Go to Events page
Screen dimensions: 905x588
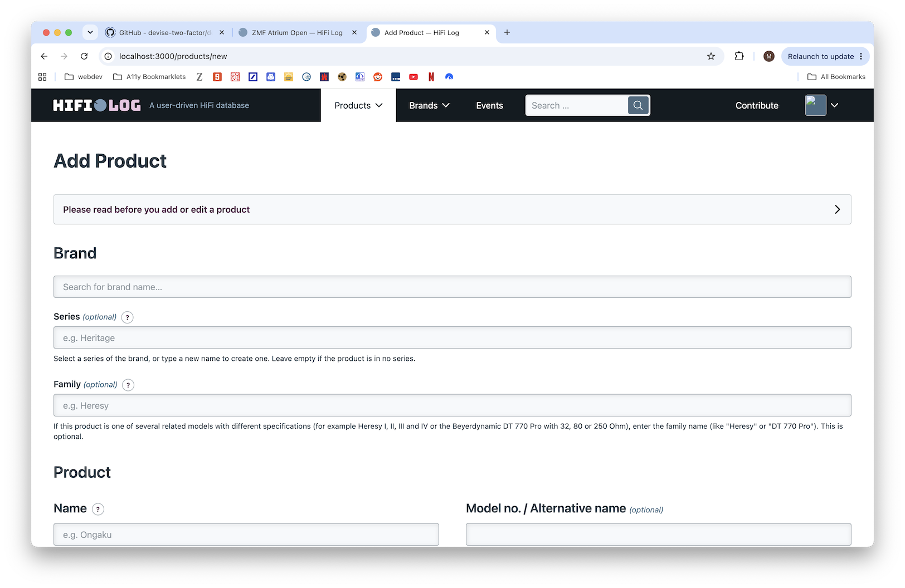(x=490, y=105)
